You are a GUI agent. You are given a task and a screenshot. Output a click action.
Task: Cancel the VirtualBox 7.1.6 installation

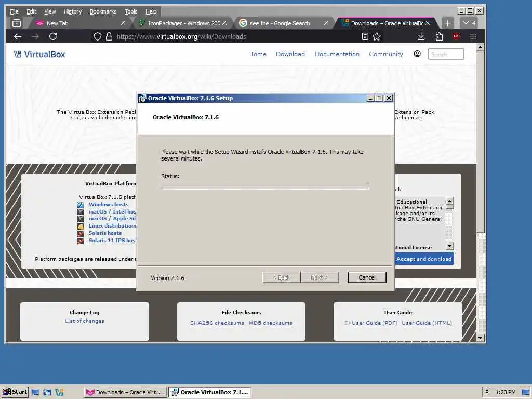(367, 277)
